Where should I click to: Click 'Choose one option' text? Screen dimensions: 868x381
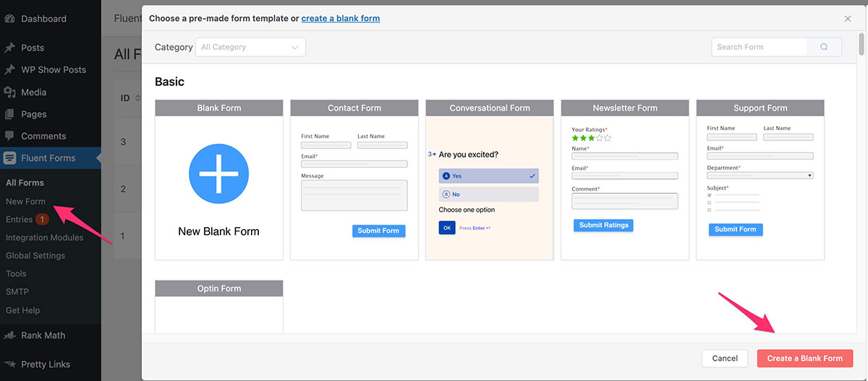click(467, 210)
